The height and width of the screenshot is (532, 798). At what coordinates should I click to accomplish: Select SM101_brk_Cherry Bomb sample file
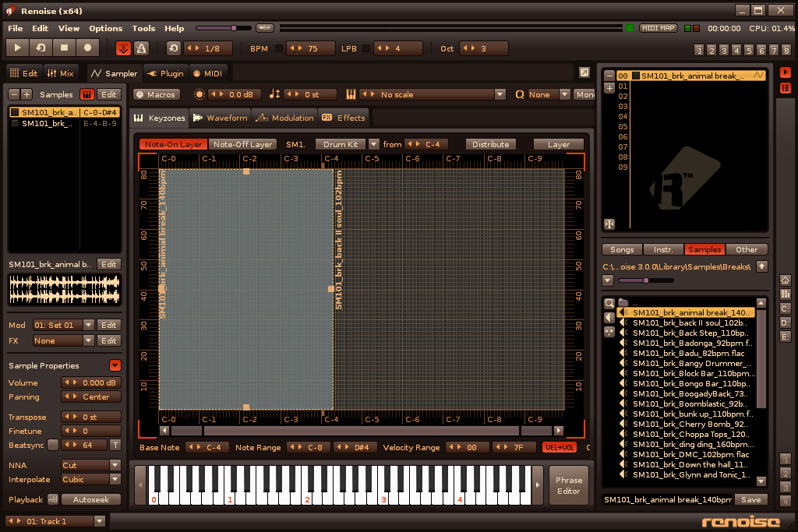tap(686, 425)
